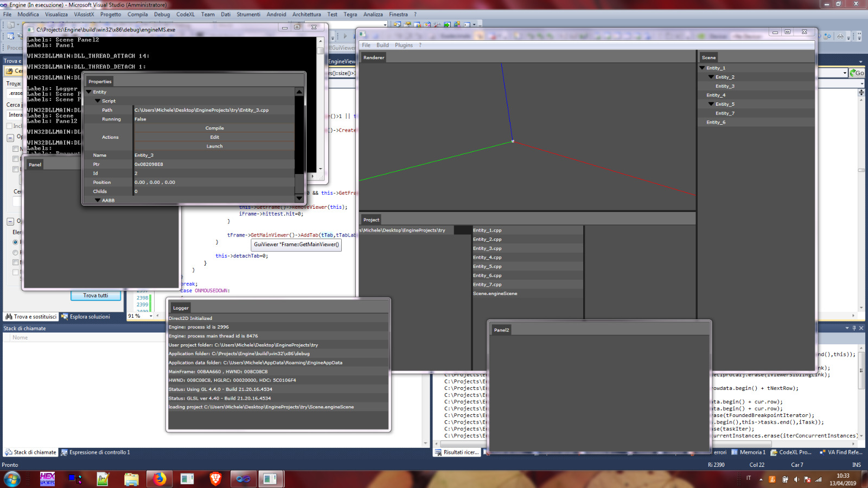Click Properties panel scrollbar up arrow
This screenshot has height=488, width=868.
299,92
